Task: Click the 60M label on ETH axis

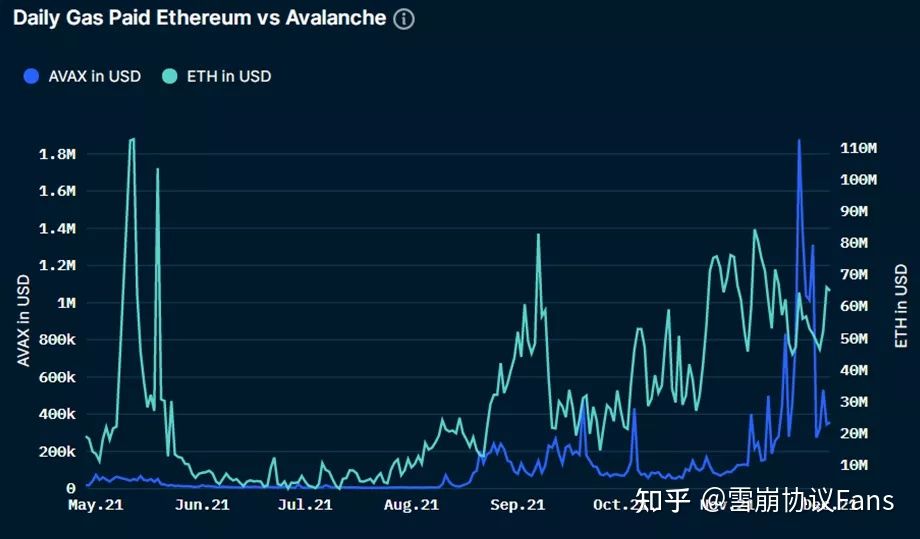Action: click(854, 307)
